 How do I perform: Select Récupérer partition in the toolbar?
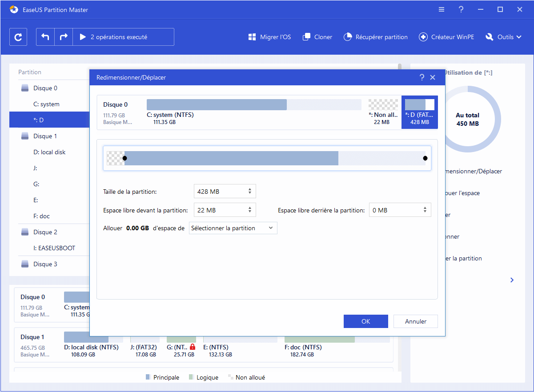click(375, 37)
